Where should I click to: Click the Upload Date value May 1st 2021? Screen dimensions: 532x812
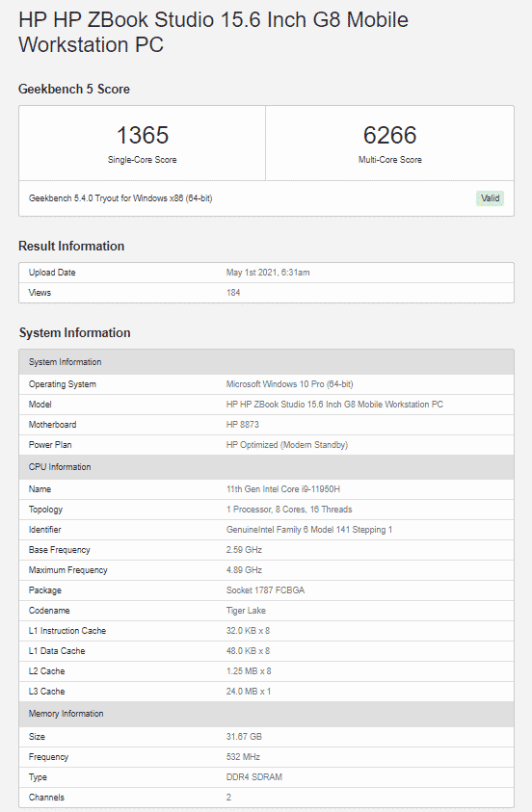click(x=268, y=273)
